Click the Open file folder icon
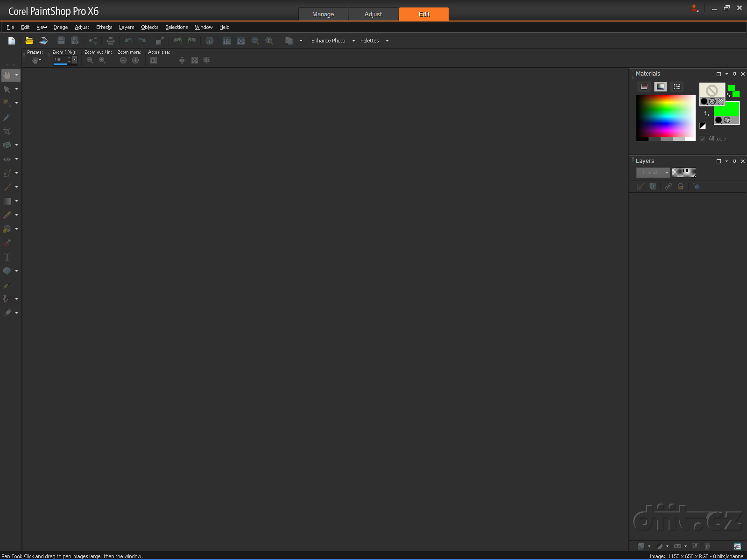The image size is (747, 560). (29, 41)
